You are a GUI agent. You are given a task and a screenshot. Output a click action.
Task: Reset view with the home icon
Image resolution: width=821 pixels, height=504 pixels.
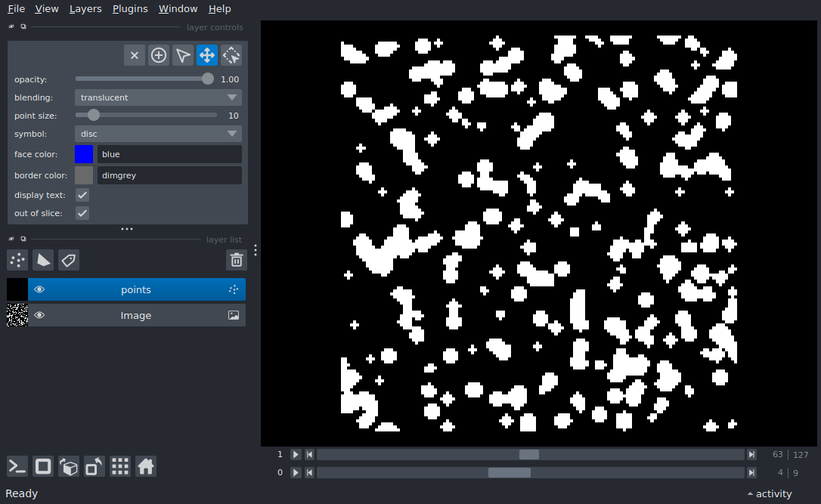[x=146, y=466]
